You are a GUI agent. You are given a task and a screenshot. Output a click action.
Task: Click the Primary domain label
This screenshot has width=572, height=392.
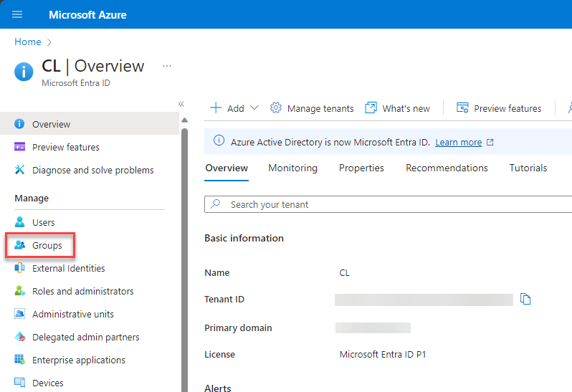click(238, 328)
